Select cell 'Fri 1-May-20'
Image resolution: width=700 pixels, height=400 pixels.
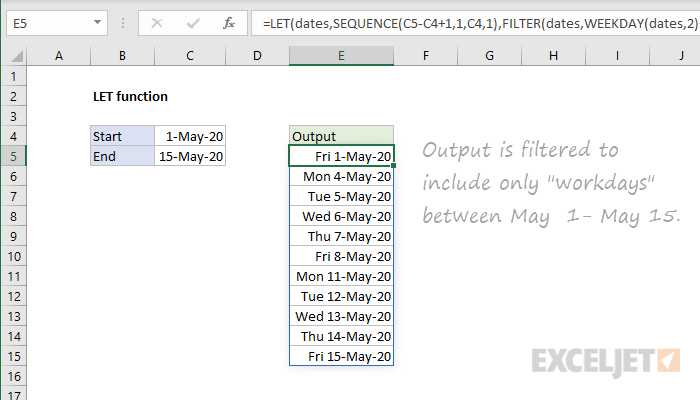(x=341, y=156)
